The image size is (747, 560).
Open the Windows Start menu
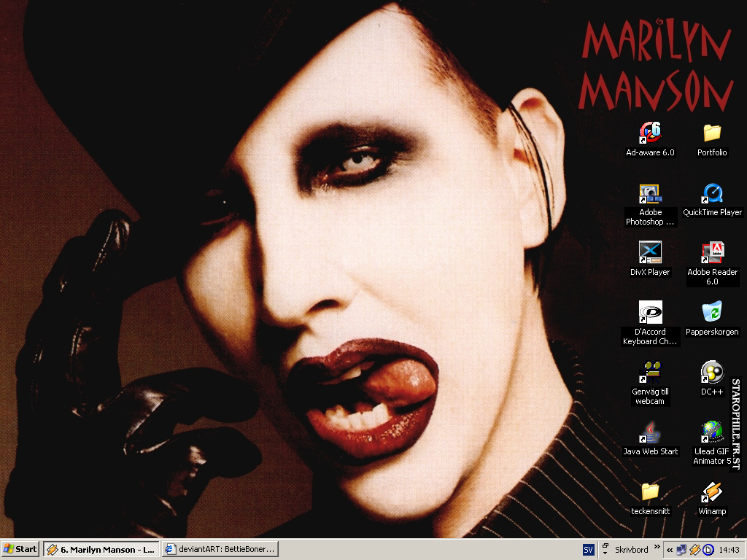tap(20, 550)
